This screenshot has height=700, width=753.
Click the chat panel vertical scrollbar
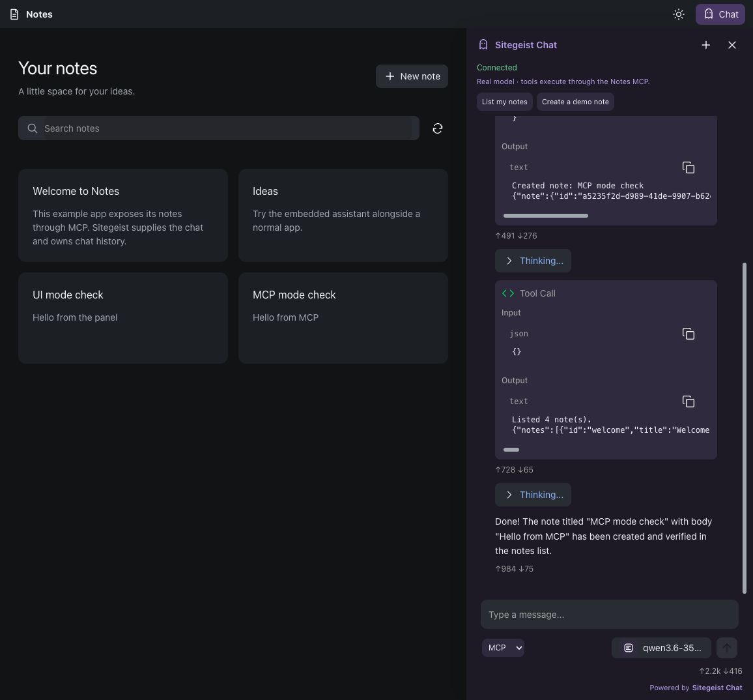[x=745, y=428]
